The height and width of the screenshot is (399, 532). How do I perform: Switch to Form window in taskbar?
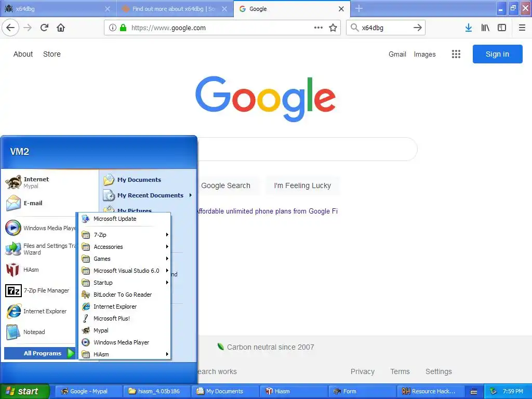click(362, 391)
